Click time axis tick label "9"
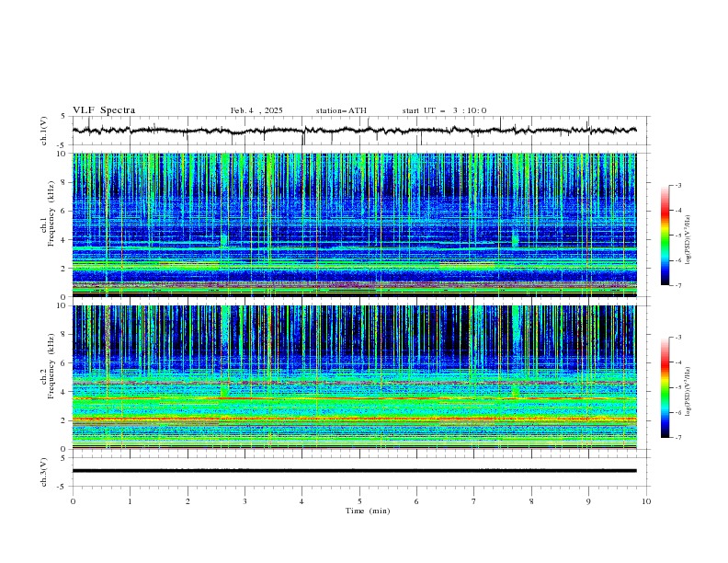 pyautogui.click(x=588, y=501)
